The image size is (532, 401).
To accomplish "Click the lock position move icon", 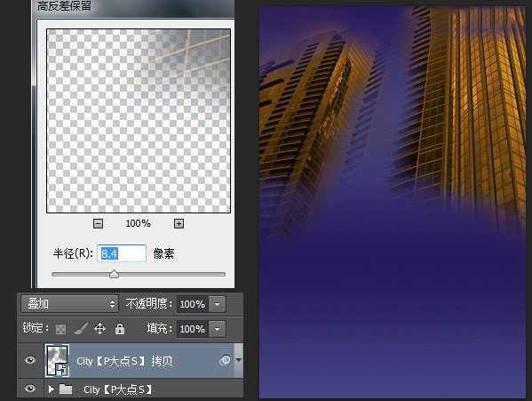I will click(x=99, y=329).
